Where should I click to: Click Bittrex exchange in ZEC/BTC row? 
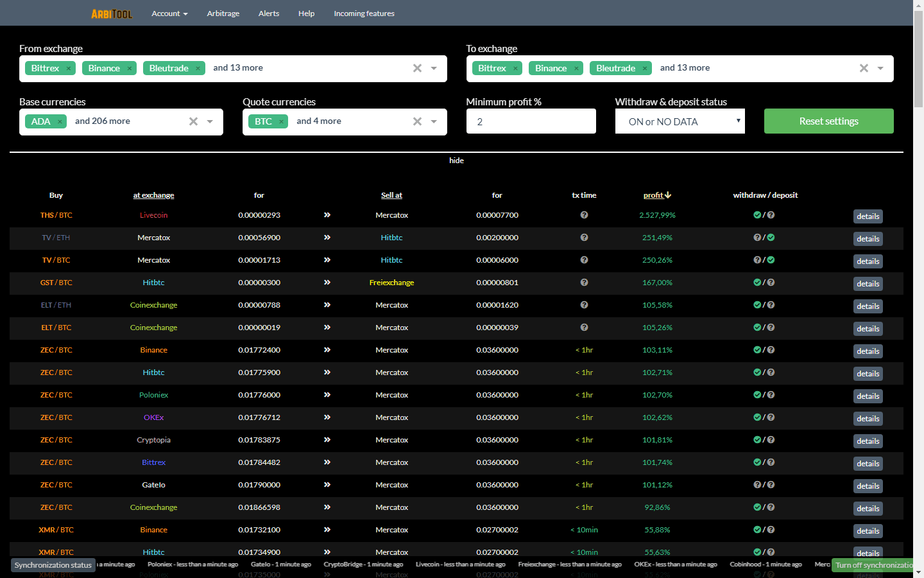pos(154,462)
